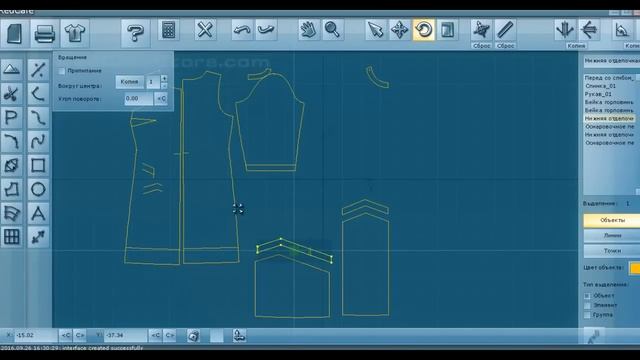Increase copy count with plus stepper
640x360 pixels.
click(164, 78)
